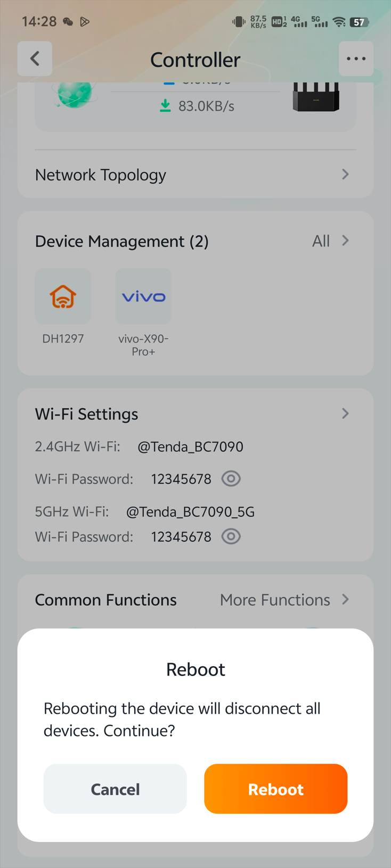Screen dimensions: 391x868
Task: Open the vivo-X90-Pro+ device icon
Action: (x=143, y=296)
